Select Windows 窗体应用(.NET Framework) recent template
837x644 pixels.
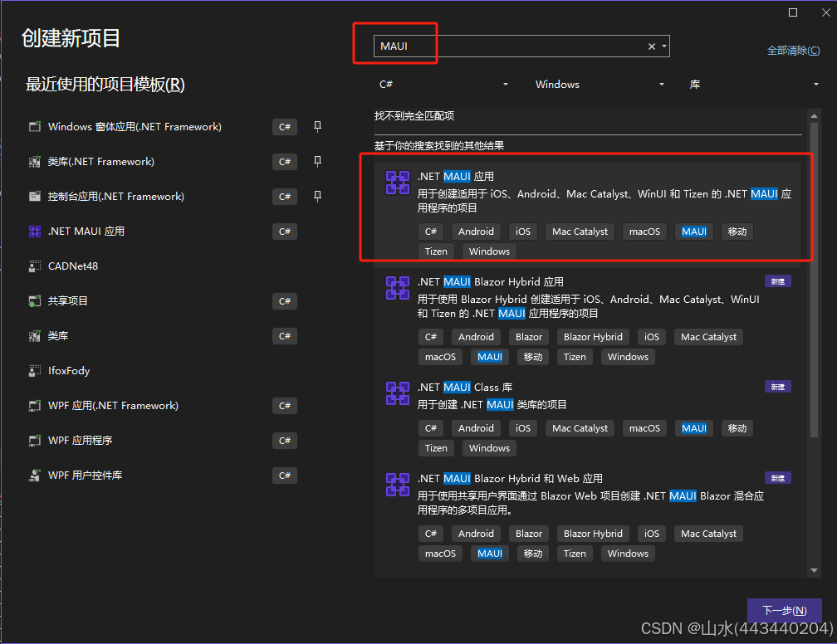(x=135, y=126)
